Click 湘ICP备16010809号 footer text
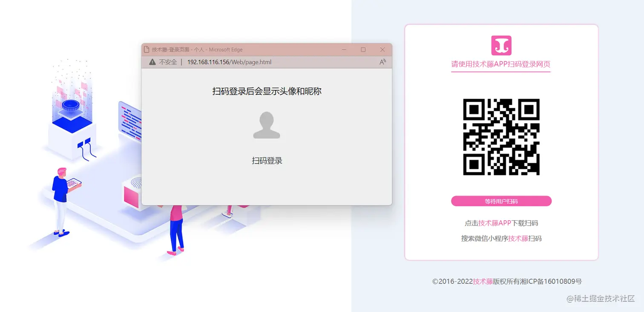644x312 pixels. pyautogui.click(x=551, y=281)
